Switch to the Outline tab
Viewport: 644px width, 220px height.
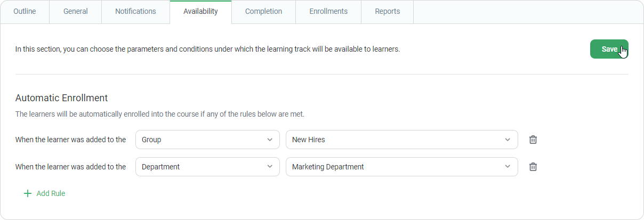25,12
